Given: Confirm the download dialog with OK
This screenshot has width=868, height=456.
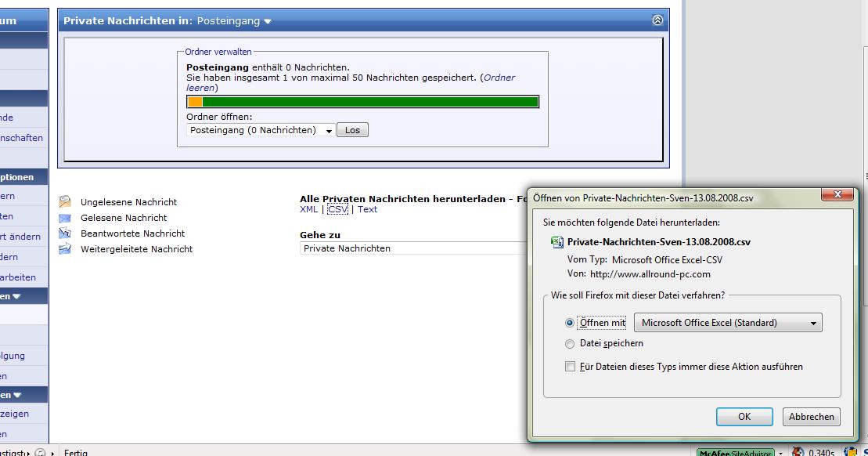Looking at the screenshot, I should tap(744, 417).
